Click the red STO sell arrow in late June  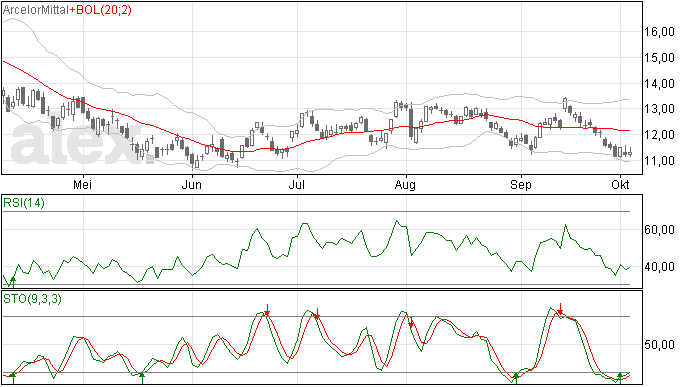267,310
